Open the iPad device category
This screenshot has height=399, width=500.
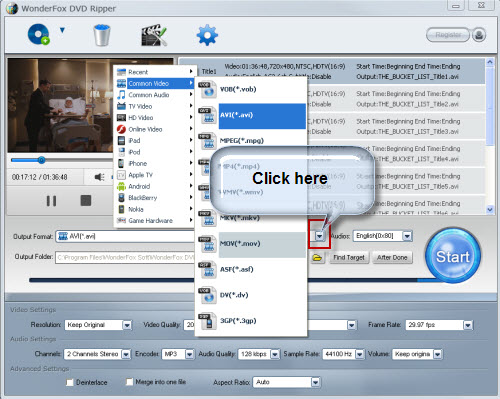tap(155, 140)
